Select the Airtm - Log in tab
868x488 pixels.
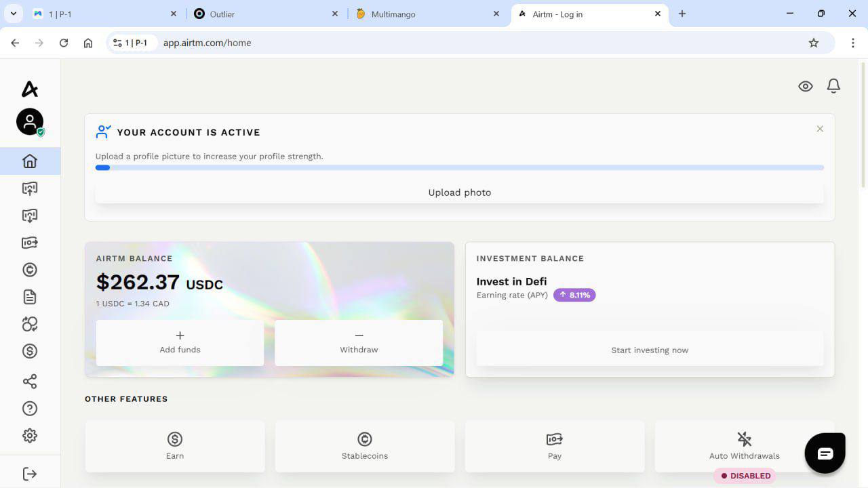[589, 14]
